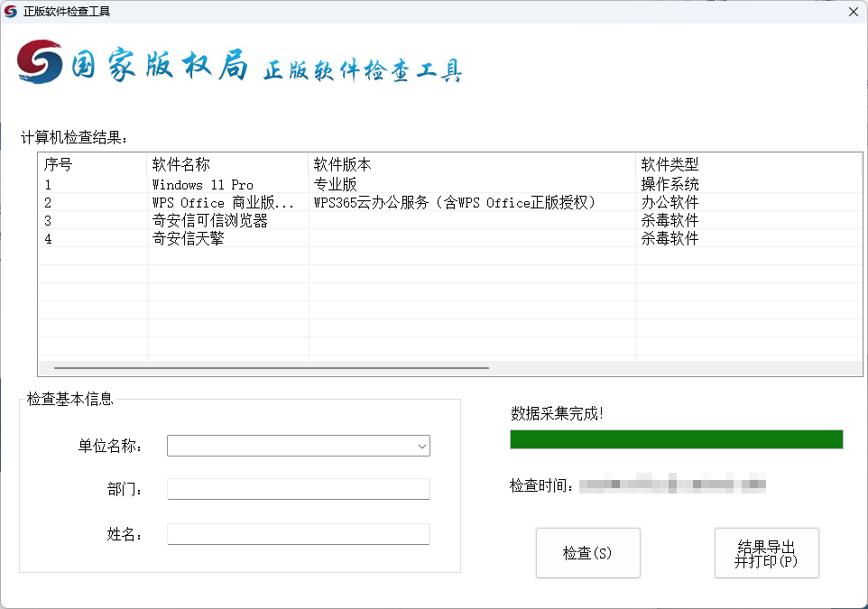The width and height of the screenshot is (868, 609).
Task: Click the 检查(S) button
Action: click(x=588, y=553)
